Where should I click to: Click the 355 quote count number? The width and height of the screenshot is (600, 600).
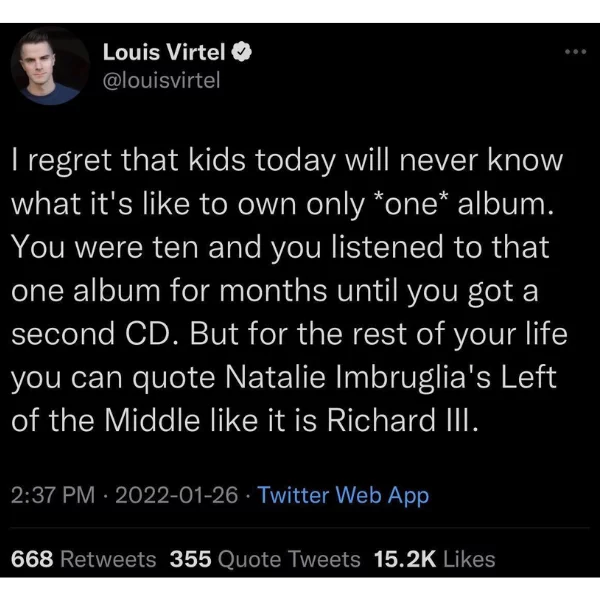coord(191,559)
